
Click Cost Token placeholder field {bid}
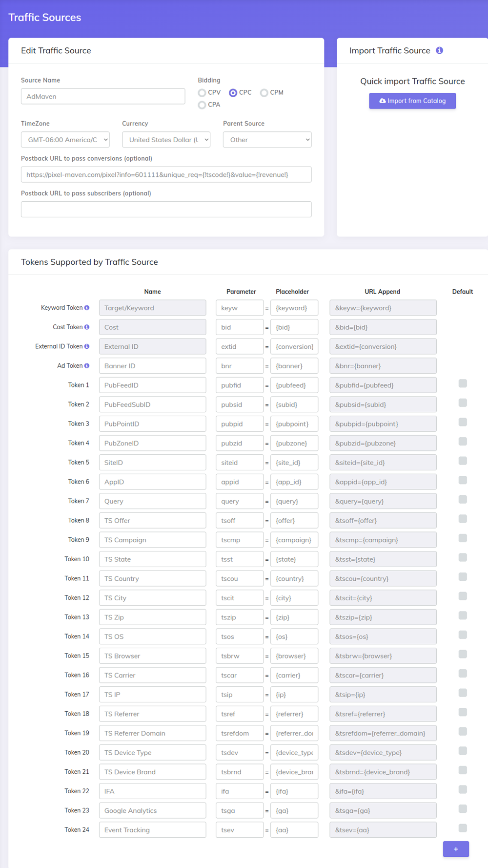(294, 327)
